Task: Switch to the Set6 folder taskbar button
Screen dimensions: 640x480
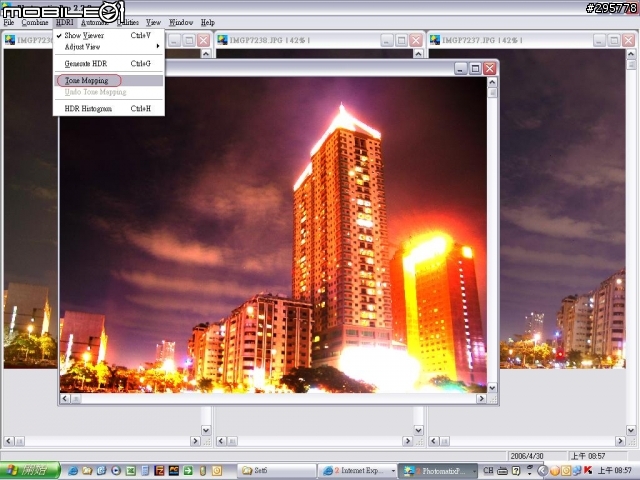Action: point(277,471)
